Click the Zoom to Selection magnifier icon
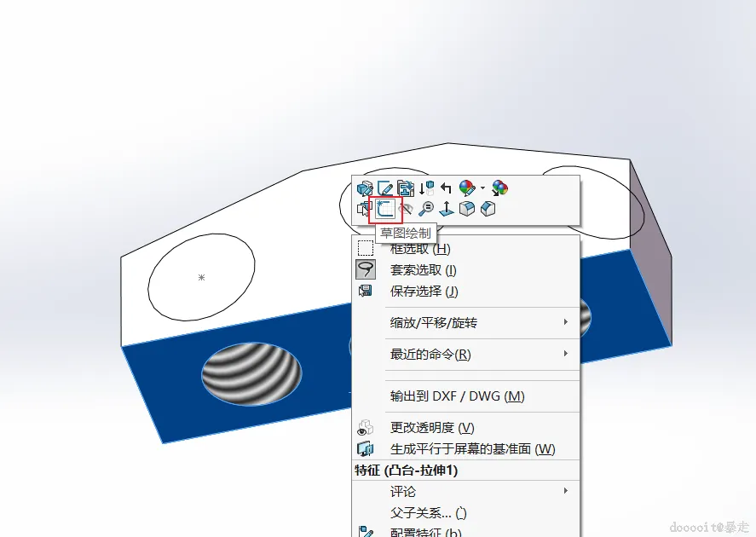Screen dimensions: 756x537 pyautogui.click(x=426, y=209)
